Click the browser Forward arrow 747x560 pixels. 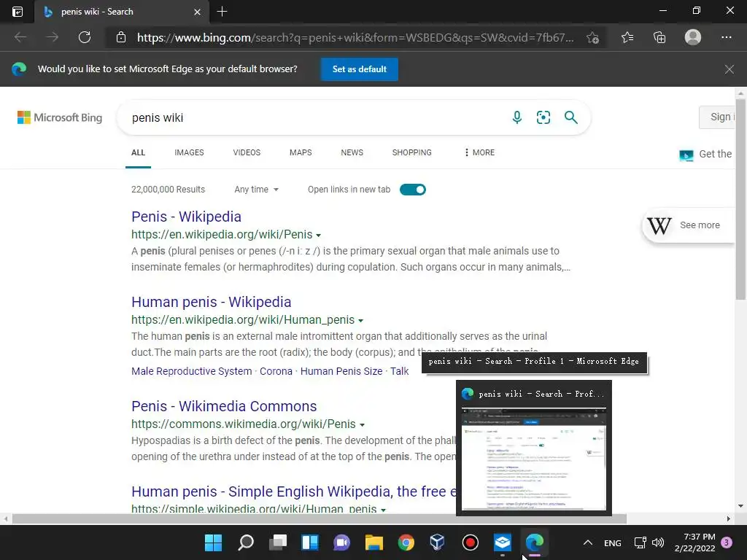[x=52, y=37]
